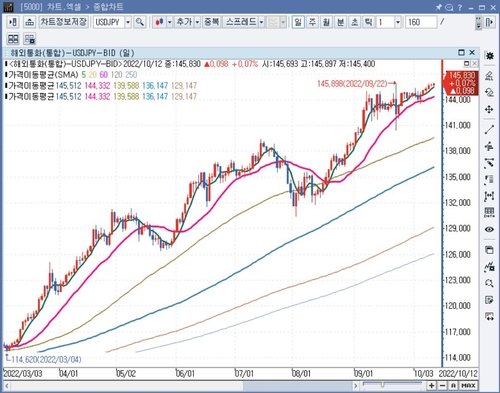Click the minus zoom-out button at bottom

click(x=442, y=386)
